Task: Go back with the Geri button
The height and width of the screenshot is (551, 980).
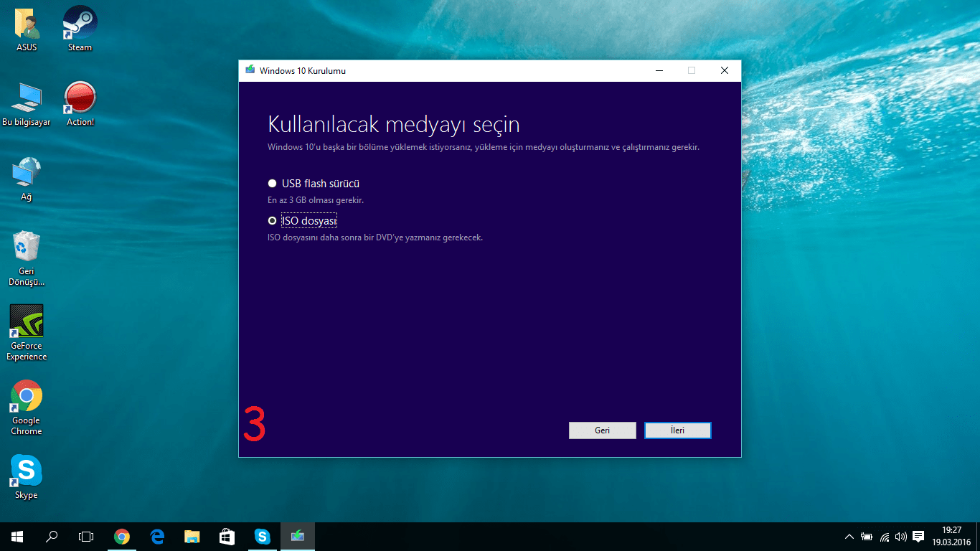Action: [603, 430]
